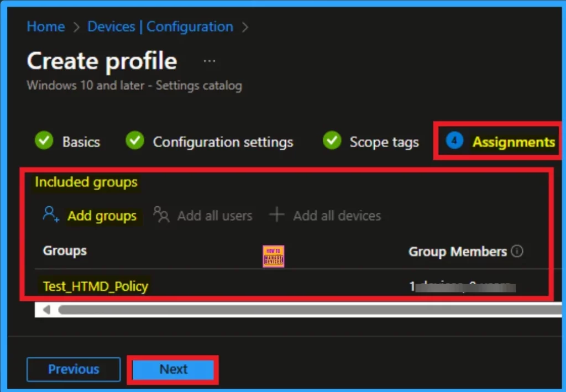566x392 pixels.
Task: Open the ellipsis menu beside Create profile
Action: coord(209,61)
